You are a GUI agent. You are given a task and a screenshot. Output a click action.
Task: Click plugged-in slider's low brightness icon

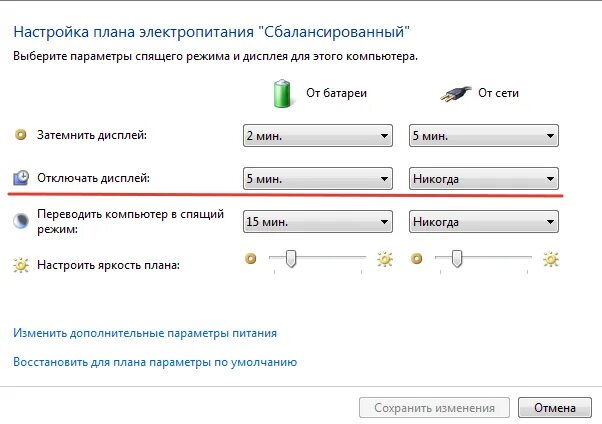417,259
